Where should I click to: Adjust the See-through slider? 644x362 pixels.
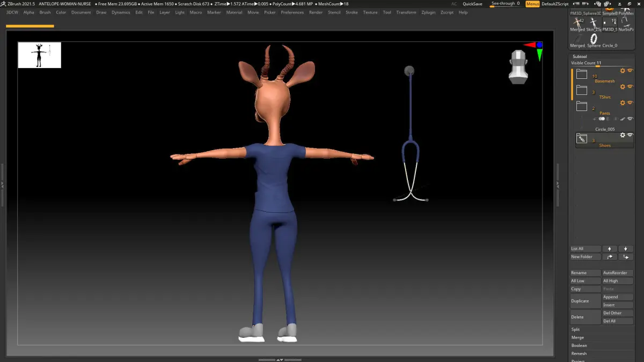coord(506,4)
